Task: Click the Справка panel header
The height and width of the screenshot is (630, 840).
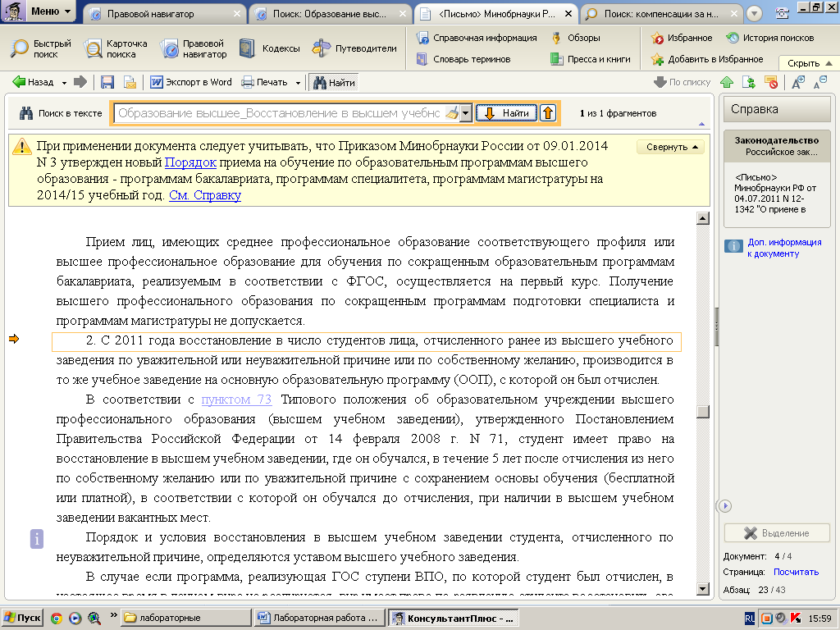Action: (x=777, y=109)
